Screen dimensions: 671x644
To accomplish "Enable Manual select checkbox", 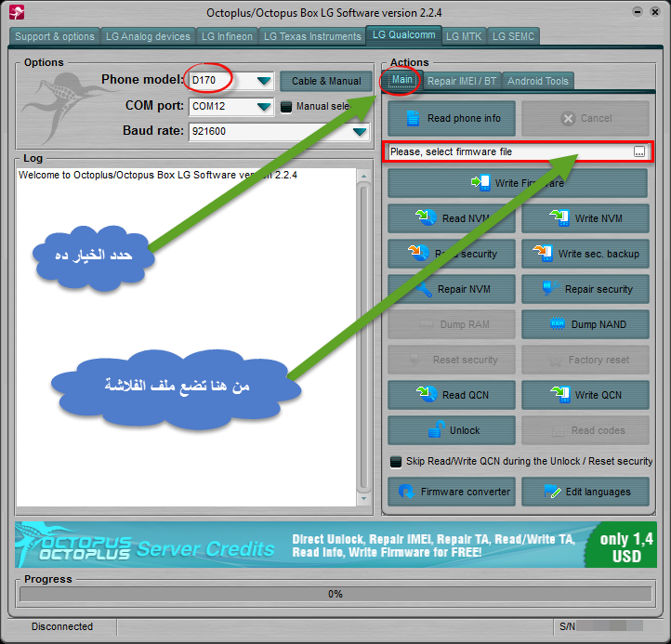I will point(286,107).
